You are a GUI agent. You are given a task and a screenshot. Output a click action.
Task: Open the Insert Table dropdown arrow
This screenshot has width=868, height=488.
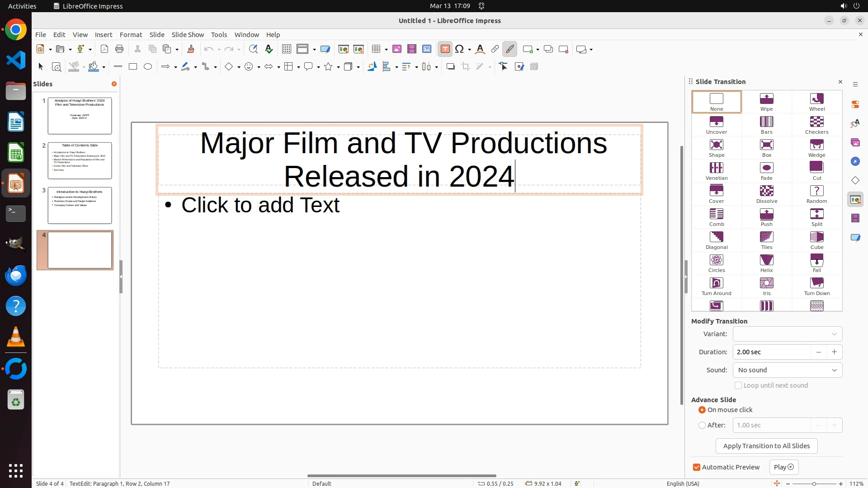coord(386,49)
